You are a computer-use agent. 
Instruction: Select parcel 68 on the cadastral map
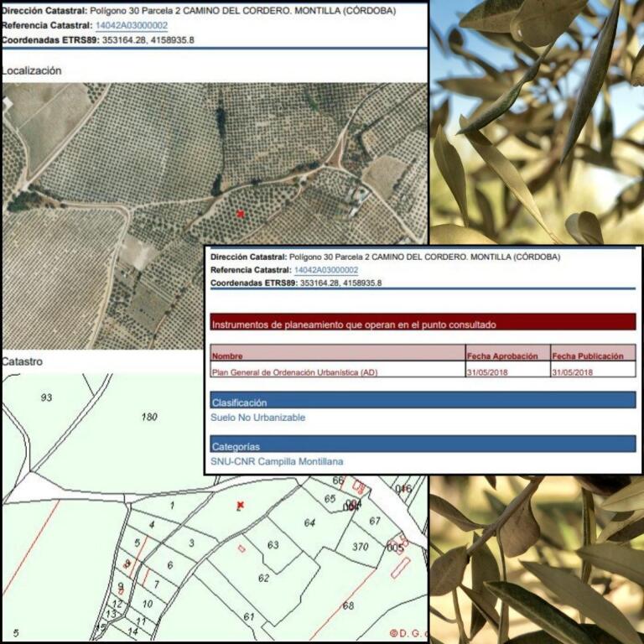coord(348,605)
